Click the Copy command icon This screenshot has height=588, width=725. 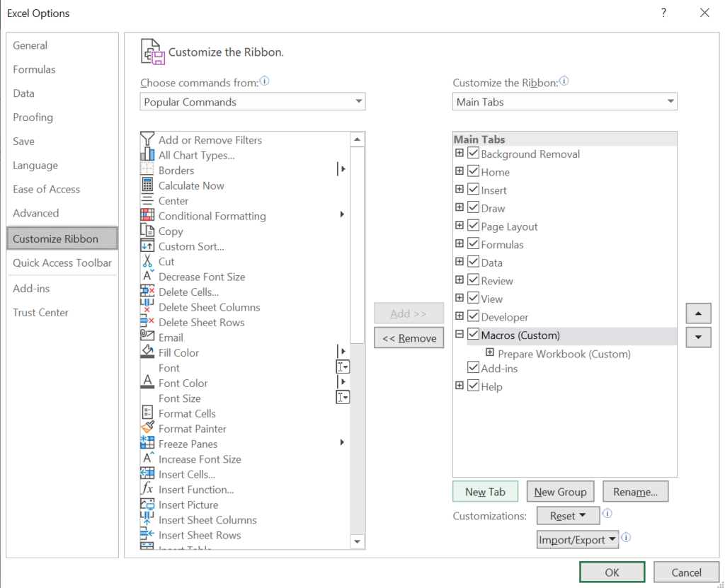click(147, 231)
